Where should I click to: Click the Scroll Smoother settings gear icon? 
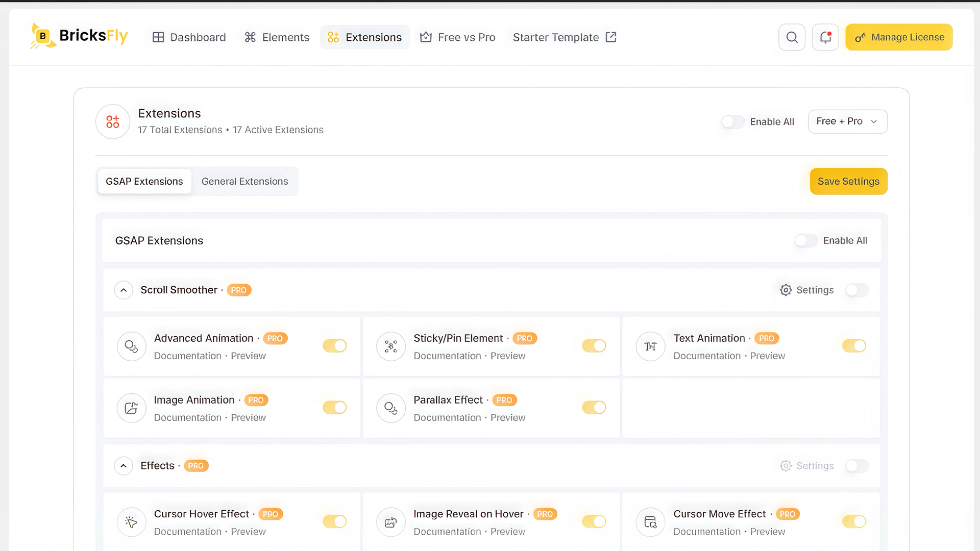(x=786, y=290)
